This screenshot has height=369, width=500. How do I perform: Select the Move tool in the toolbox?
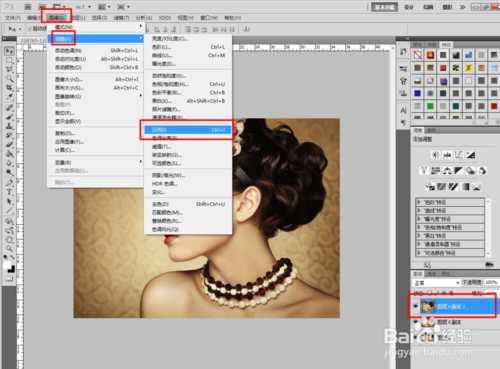9,51
